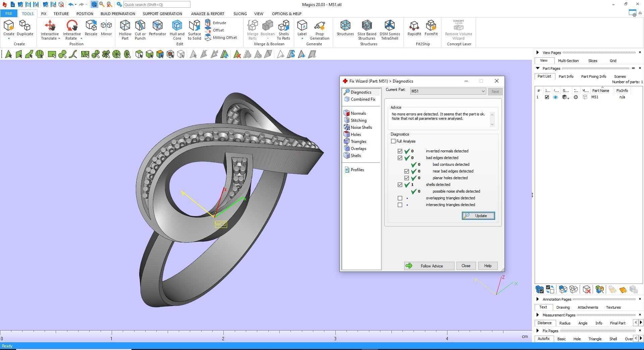Duplicate the selected part
The width and height of the screenshot is (644, 350).
25,28
